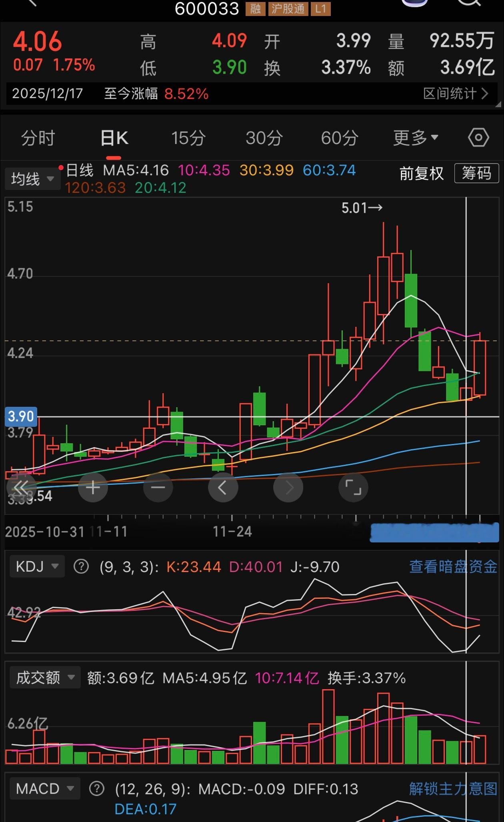The height and width of the screenshot is (822, 504).
Task: Enter fullscreen chart with the corners icon
Action: tap(353, 488)
